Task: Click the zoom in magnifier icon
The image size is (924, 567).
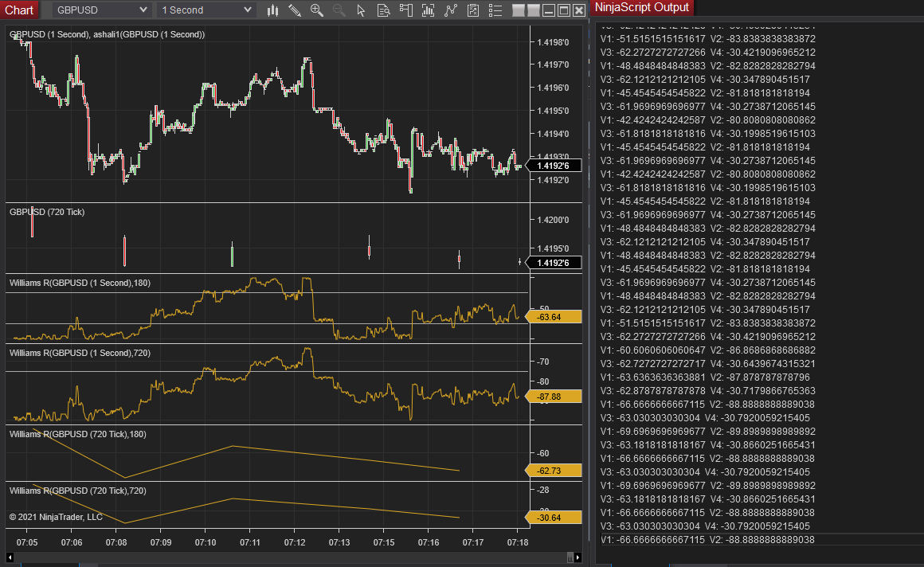Action: point(317,10)
